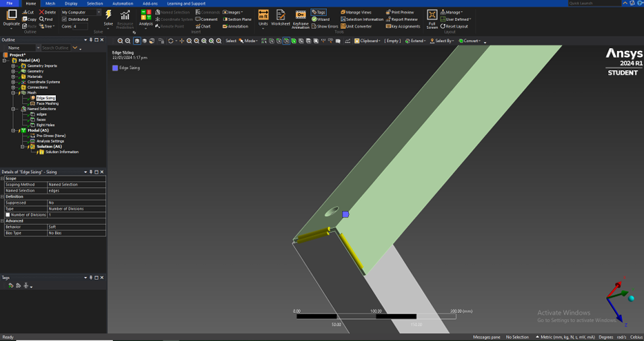Open the Select By dropdown
This screenshot has width=644, height=341.
point(442,41)
